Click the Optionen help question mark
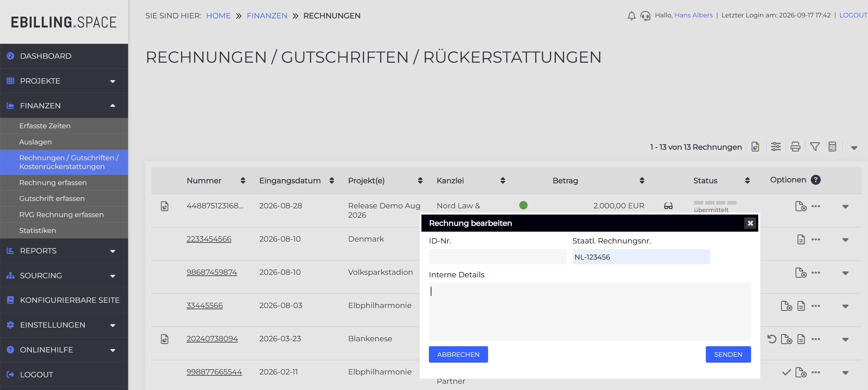Screen dimensions: 868x390 [815, 180]
